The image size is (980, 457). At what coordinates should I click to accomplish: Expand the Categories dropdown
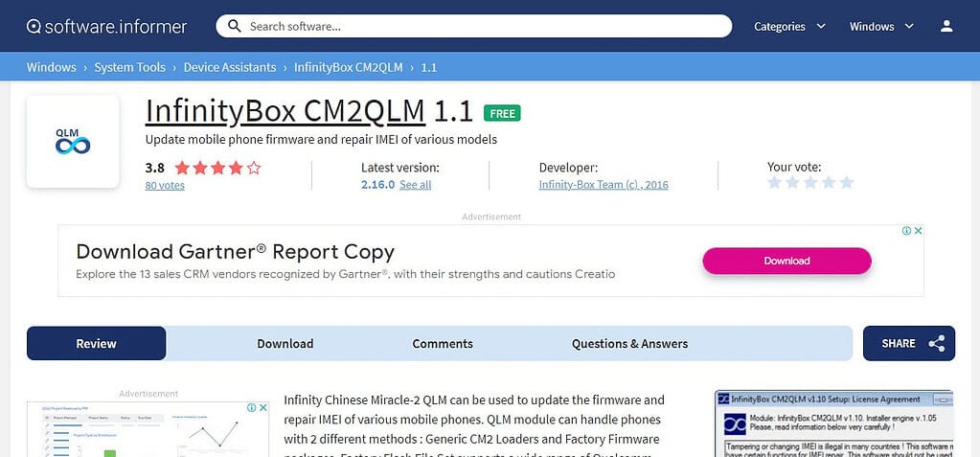(789, 26)
